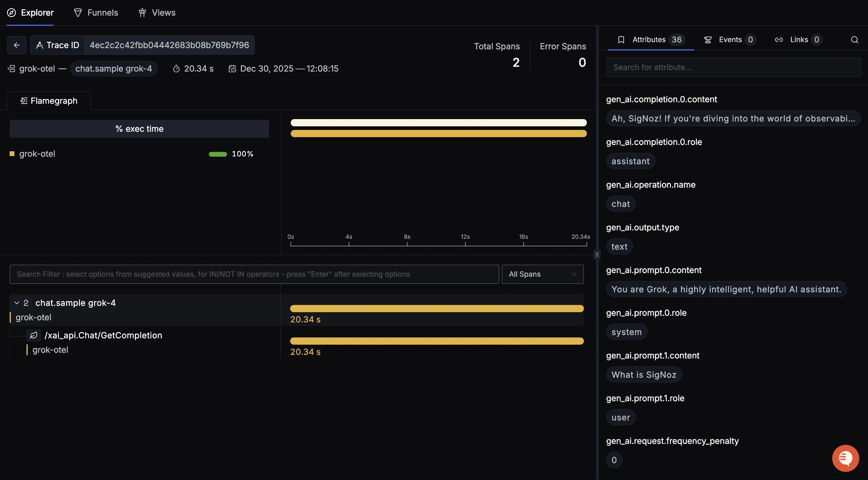Click the Search for attribute input field

pyautogui.click(x=733, y=67)
